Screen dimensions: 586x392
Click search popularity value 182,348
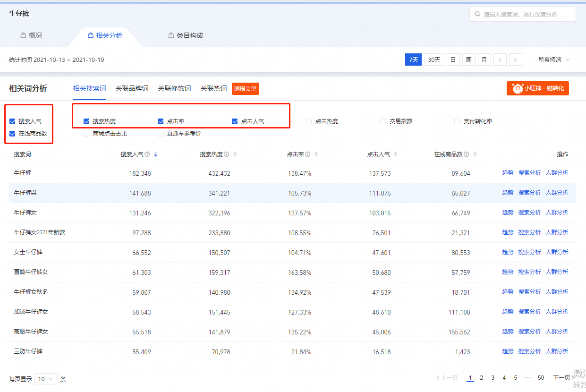pos(140,173)
